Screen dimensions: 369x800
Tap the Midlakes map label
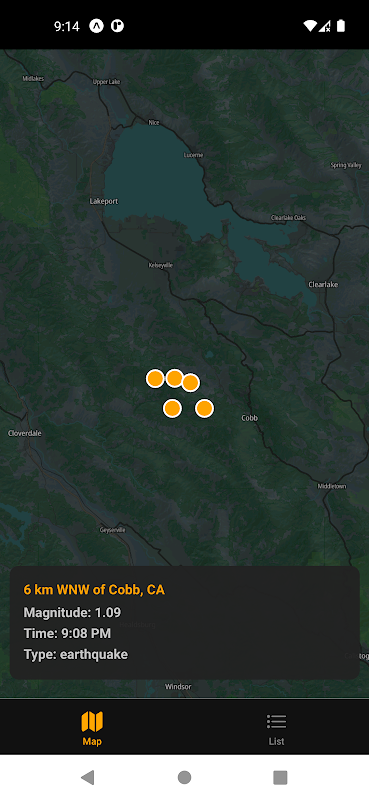33,79
